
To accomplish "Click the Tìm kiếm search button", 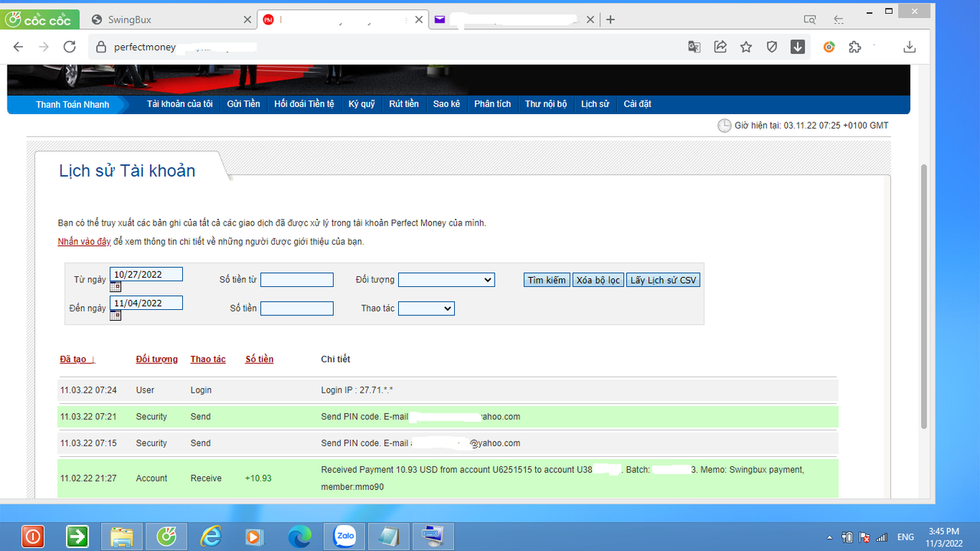I will 547,280.
